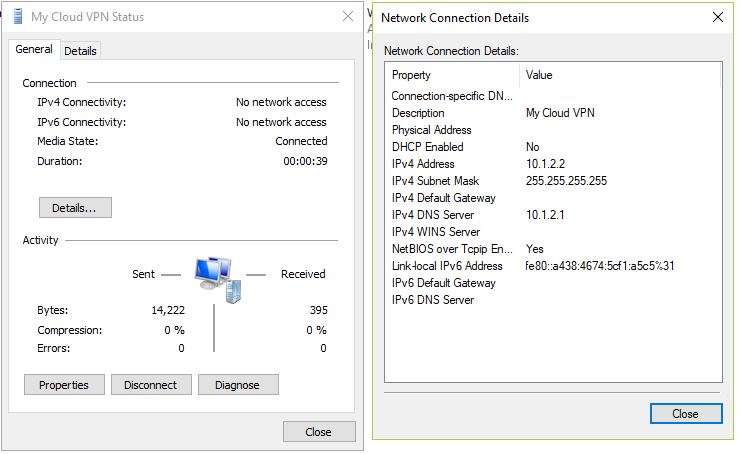
Task: Select the General tab
Action: pos(34,49)
